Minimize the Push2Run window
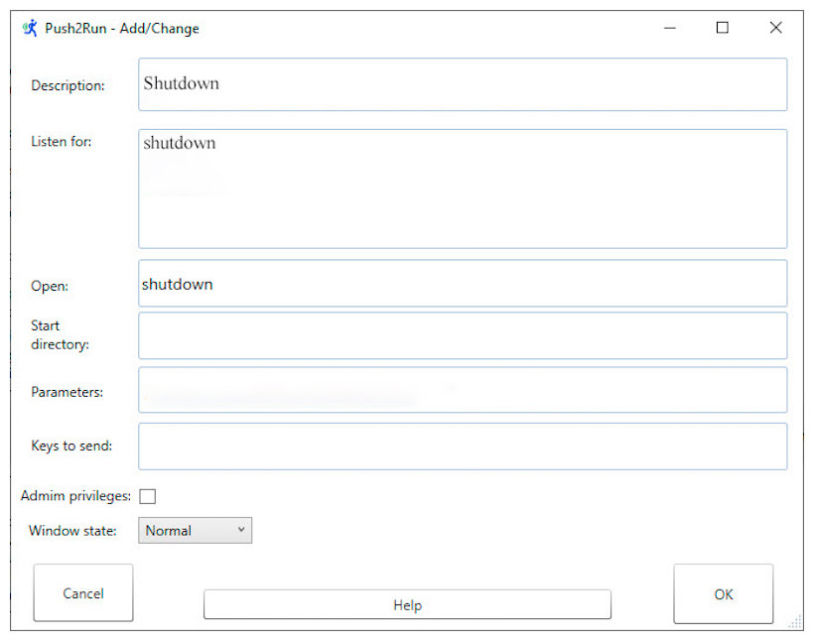 (670, 28)
